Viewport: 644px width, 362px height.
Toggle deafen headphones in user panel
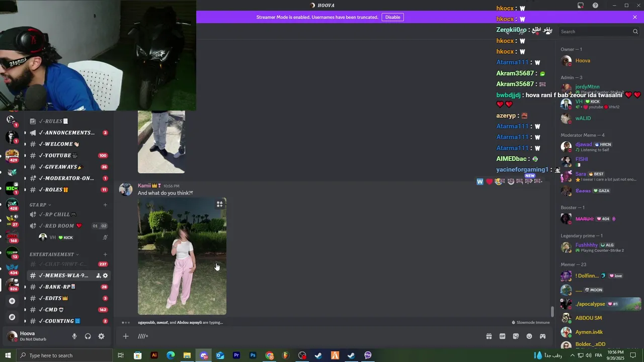88,336
